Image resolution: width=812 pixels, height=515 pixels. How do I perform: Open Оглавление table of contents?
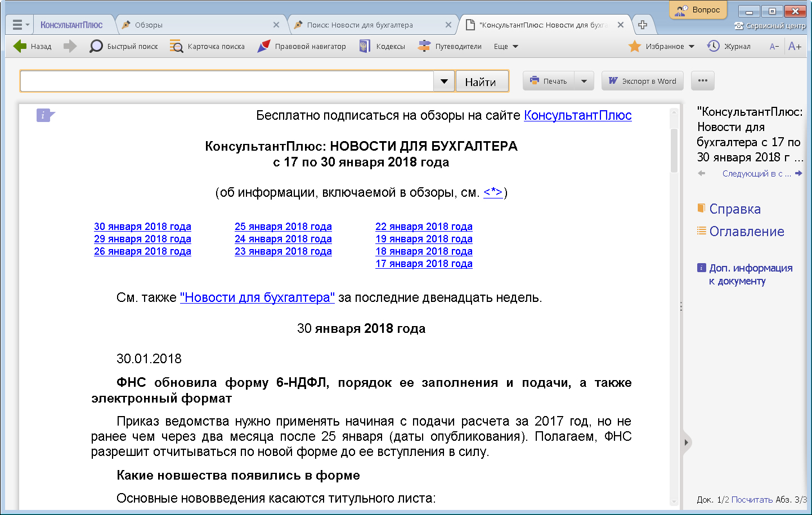click(741, 232)
